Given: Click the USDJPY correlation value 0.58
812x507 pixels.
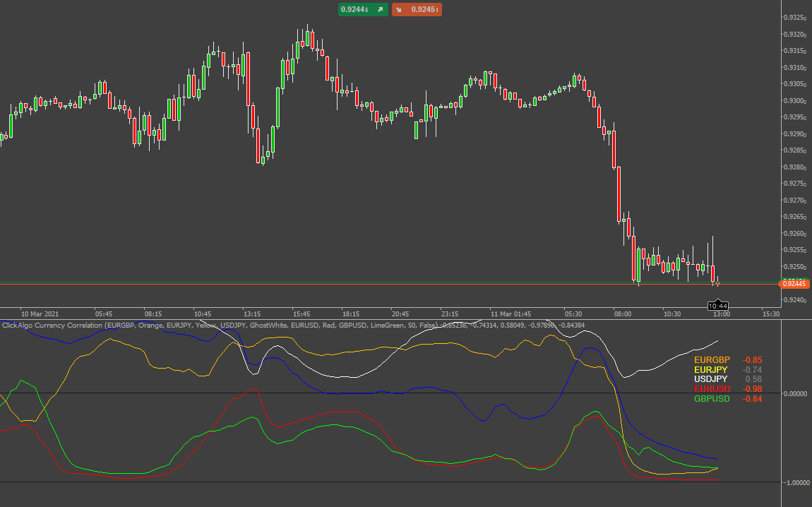Looking at the screenshot, I should click(753, 378).
